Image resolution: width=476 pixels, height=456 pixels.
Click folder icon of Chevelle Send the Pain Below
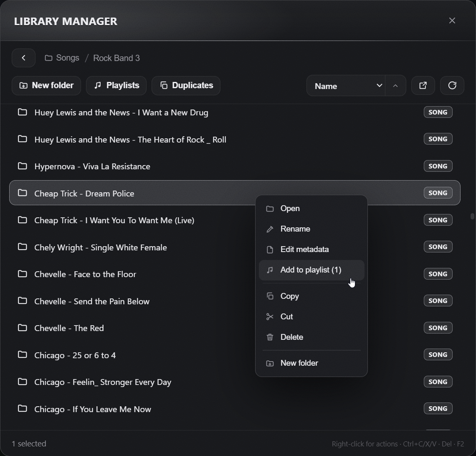[x=23, y=301]
